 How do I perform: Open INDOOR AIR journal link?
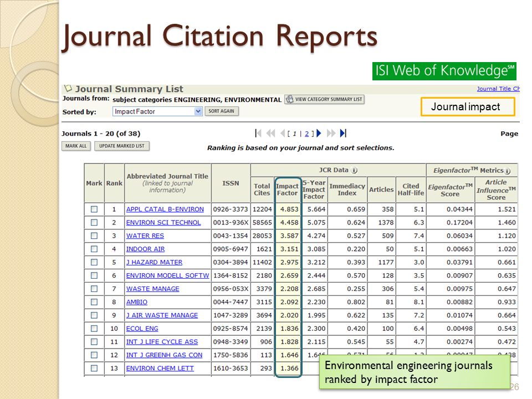tap(146, 249)
